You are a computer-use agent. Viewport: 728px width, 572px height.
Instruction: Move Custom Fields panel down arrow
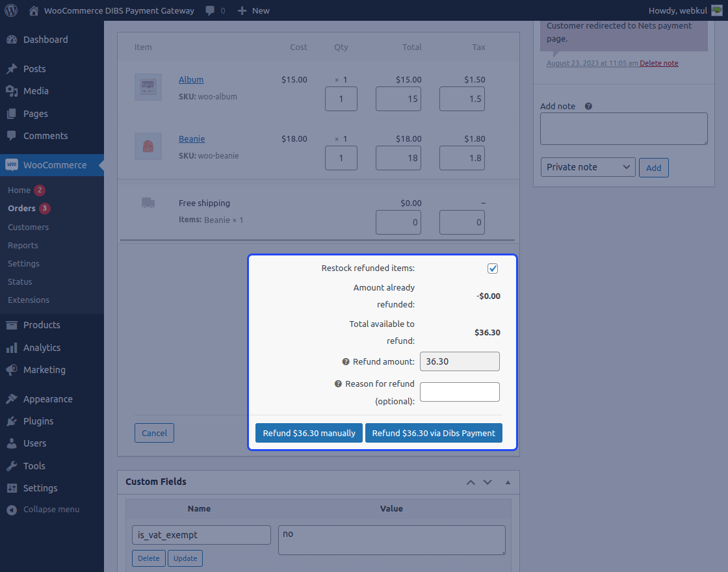click(x=487, y=482)
